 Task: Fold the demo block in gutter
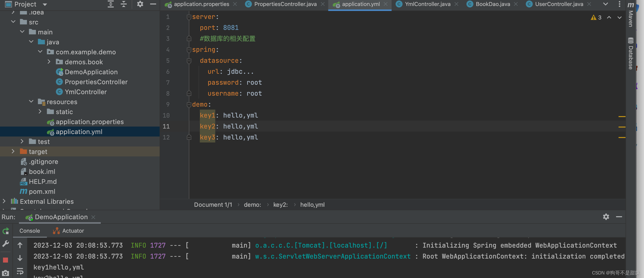click(x=189, y=105)
